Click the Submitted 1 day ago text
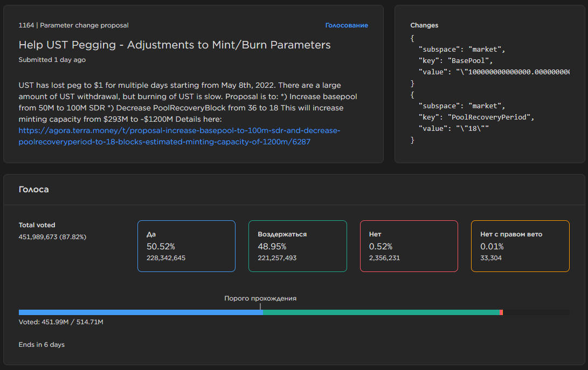Image resolution: width=588 pixels, height=370 pixels. tap(52, 60)
